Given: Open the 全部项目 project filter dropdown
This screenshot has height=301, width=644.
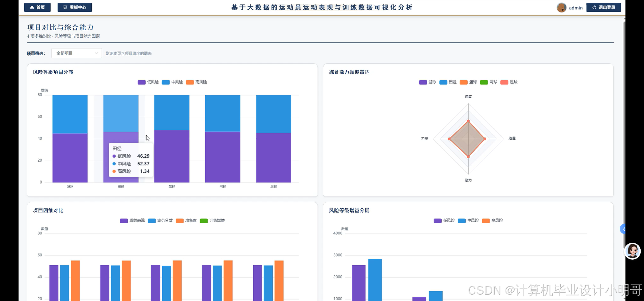Looking at the screenshot, I should 77,53.
